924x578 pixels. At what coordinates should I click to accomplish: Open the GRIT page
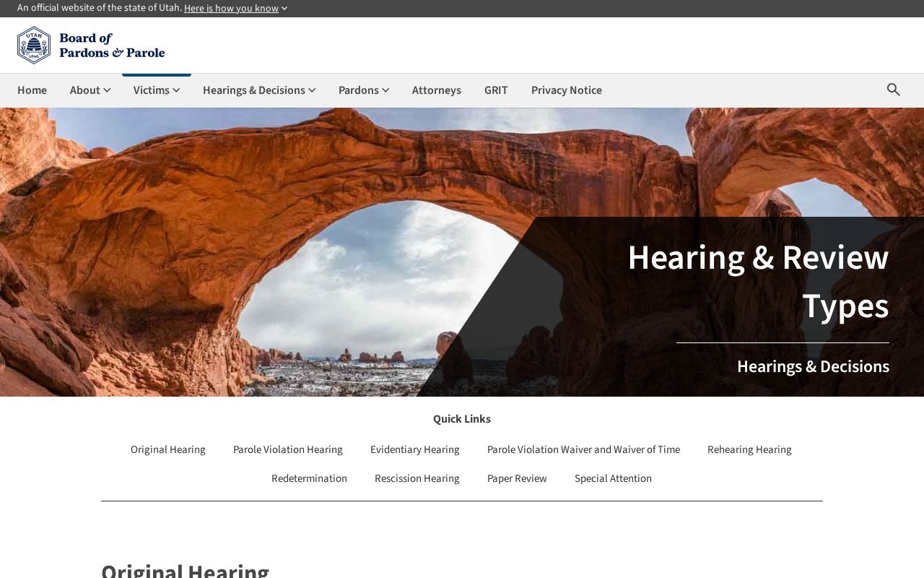496,90
